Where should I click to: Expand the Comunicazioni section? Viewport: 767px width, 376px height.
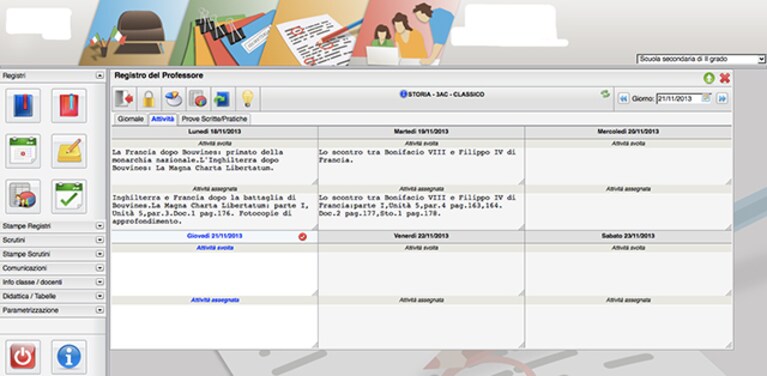[100, 268]
